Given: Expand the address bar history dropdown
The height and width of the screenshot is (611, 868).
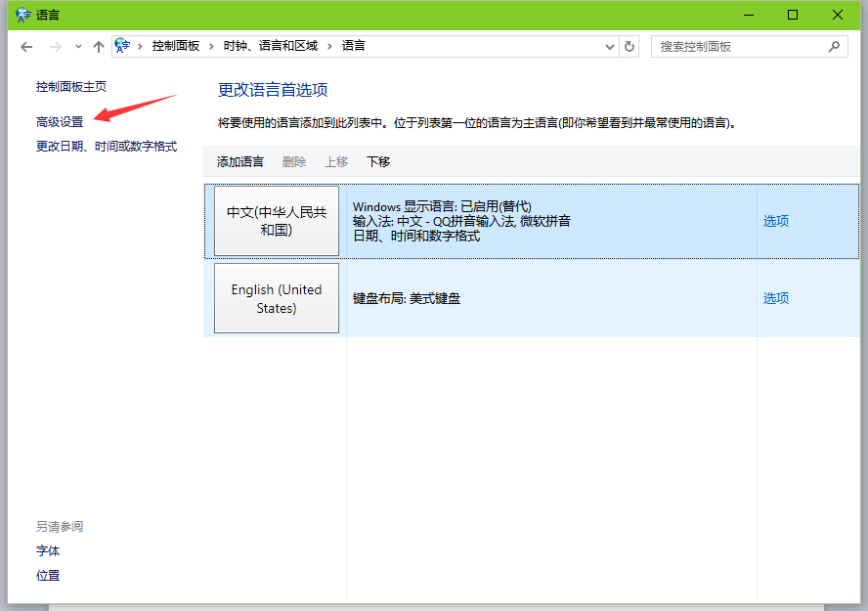Looking at the screenshot, I should tap(610, 46).
